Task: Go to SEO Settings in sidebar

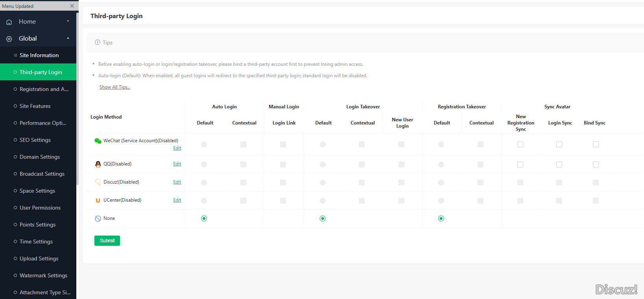Action: (35, 140)
